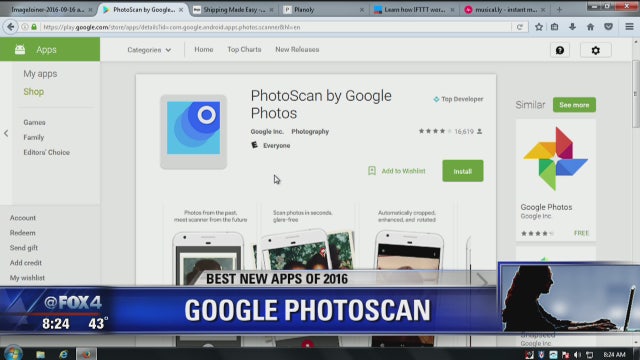Click the Add to Wishlist text
640x360 pixels.
coord(403,171)
